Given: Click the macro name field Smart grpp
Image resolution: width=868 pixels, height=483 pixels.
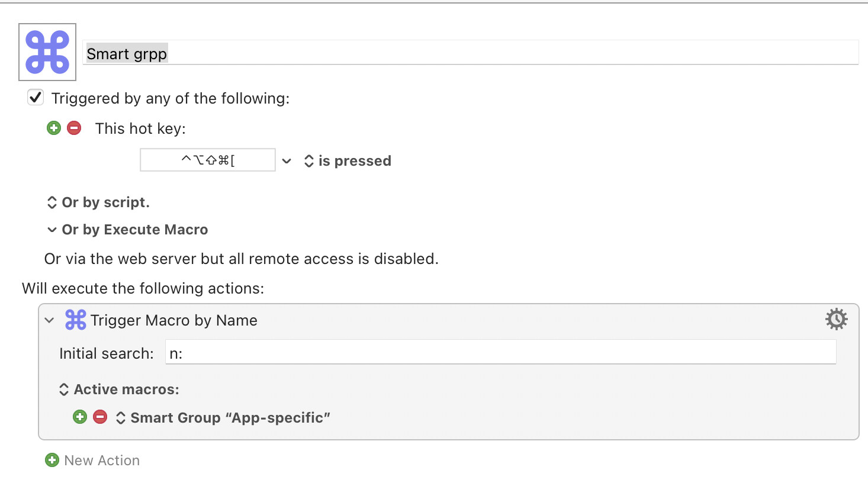Looking at the screenshot, I should coord(471,53).
